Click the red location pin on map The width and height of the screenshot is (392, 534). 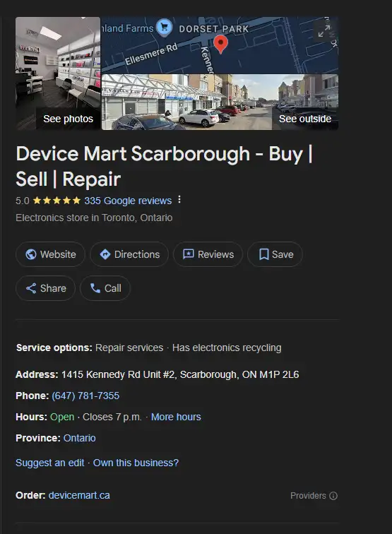point(220,45)
